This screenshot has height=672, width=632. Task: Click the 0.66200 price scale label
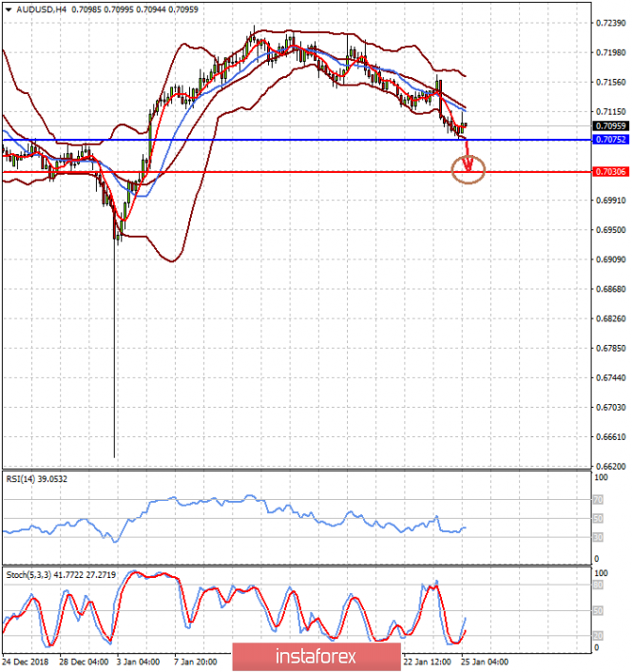[x=609, y=466]
